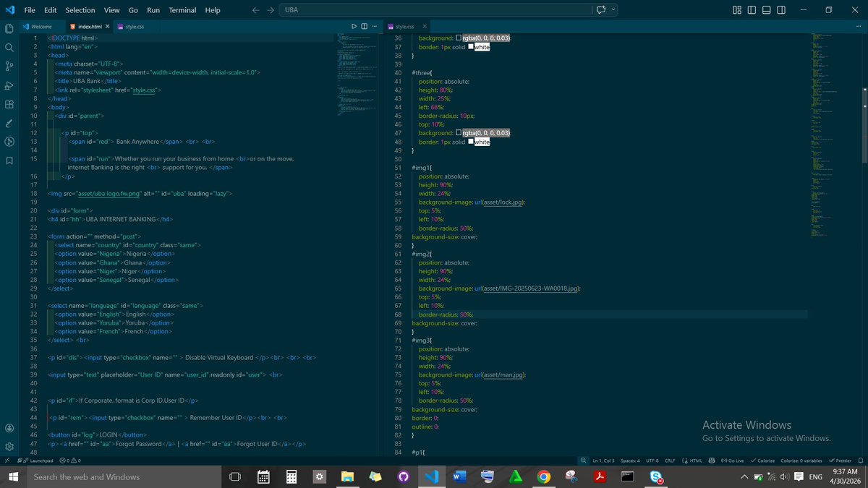Open the Copilot dropdown chevron in title bar

tap(613, 10)
